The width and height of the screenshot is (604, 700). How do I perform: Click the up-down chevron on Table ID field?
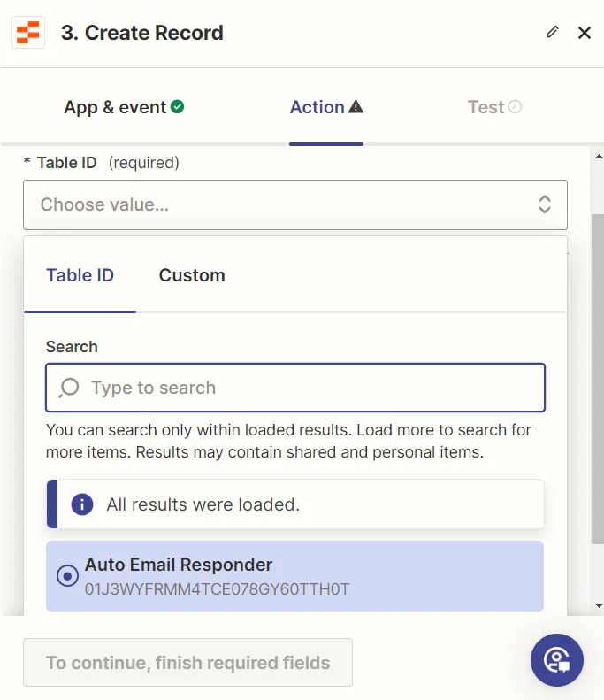tap(545, 204)
